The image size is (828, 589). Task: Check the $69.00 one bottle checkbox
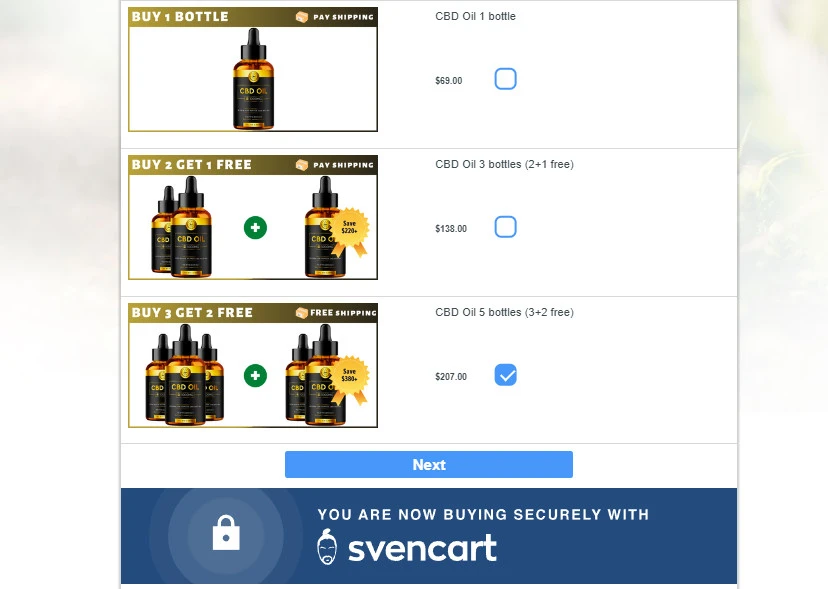point(505,79)
